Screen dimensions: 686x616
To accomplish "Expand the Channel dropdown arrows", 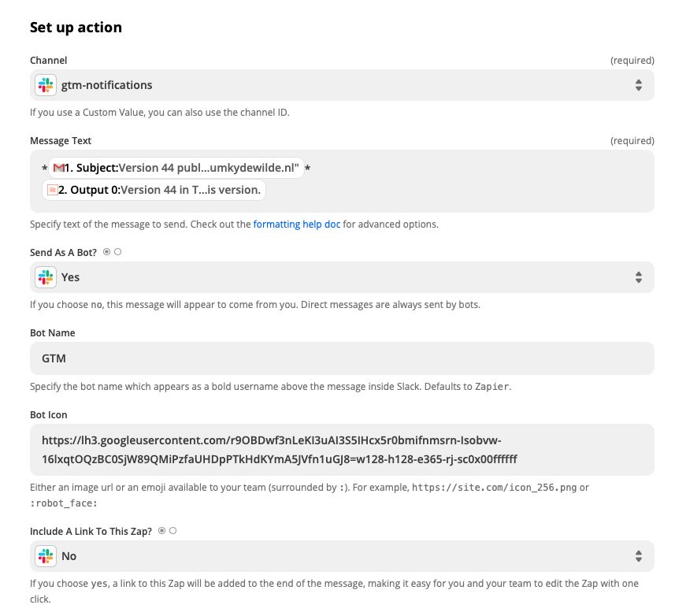I will [638, 85].
